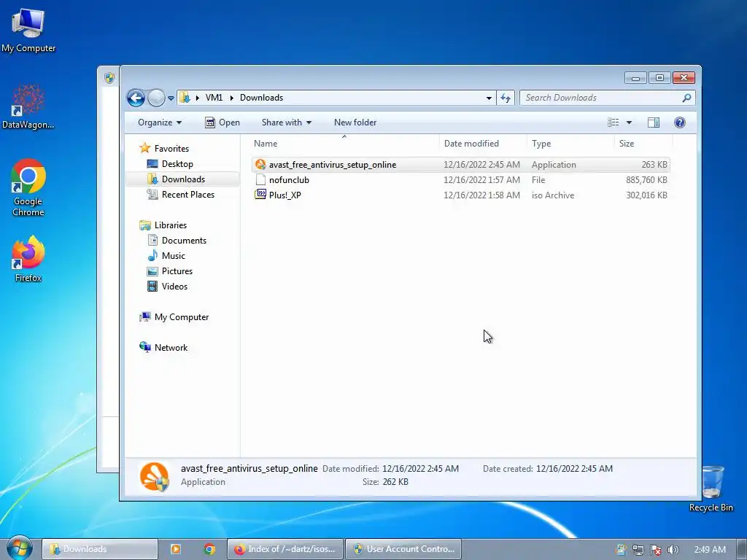Click Open in the Explorer toolbar
The width and height of the screenshot is (747, 560).
tap(222, 122)
